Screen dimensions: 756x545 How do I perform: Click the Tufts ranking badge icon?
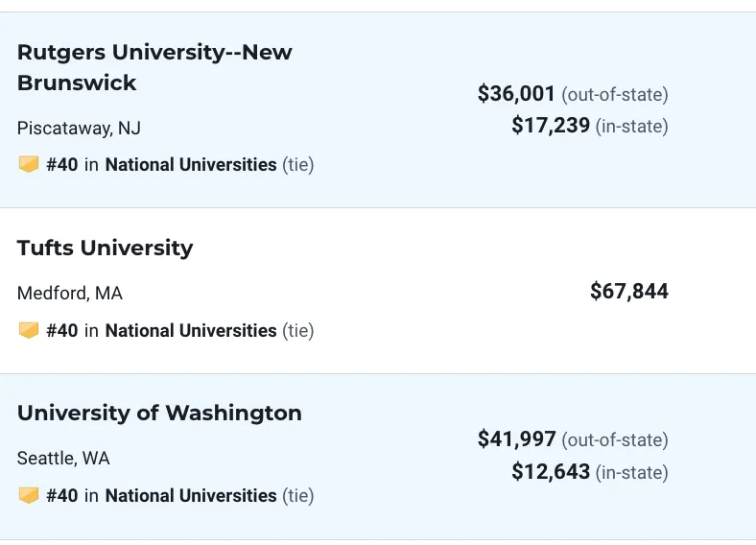[29, 330]
